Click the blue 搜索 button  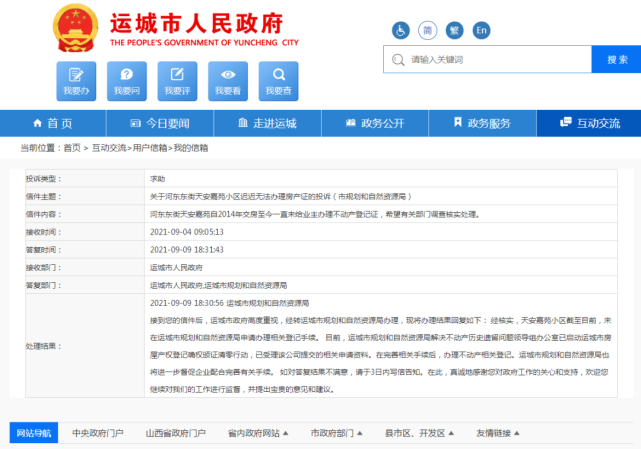pos(616,59)
